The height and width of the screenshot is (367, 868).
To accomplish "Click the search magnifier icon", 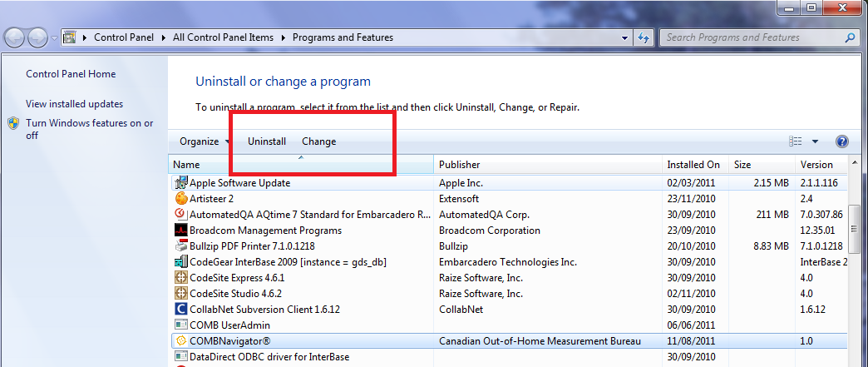I will [x=851, y=37].
